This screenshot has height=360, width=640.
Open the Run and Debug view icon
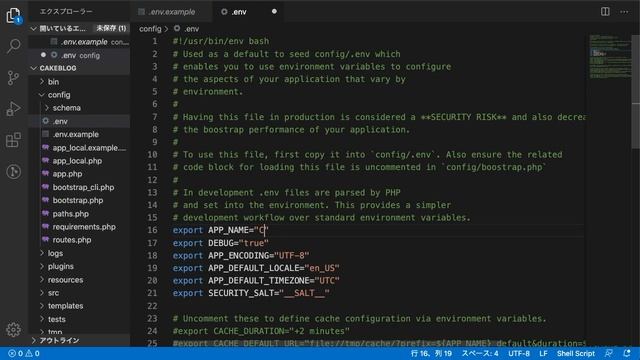(13, 109)
